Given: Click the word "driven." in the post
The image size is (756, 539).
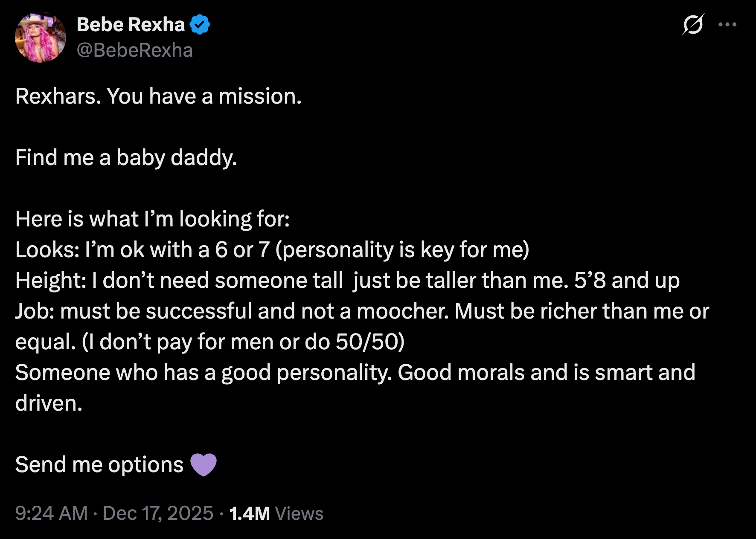Looking at the screenshot, I should [49, 403].
